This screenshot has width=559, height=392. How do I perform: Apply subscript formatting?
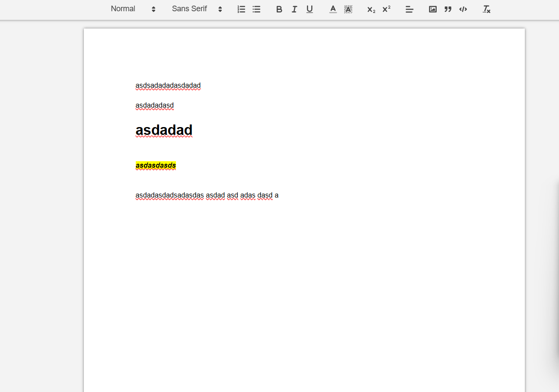tap(371, 9)
